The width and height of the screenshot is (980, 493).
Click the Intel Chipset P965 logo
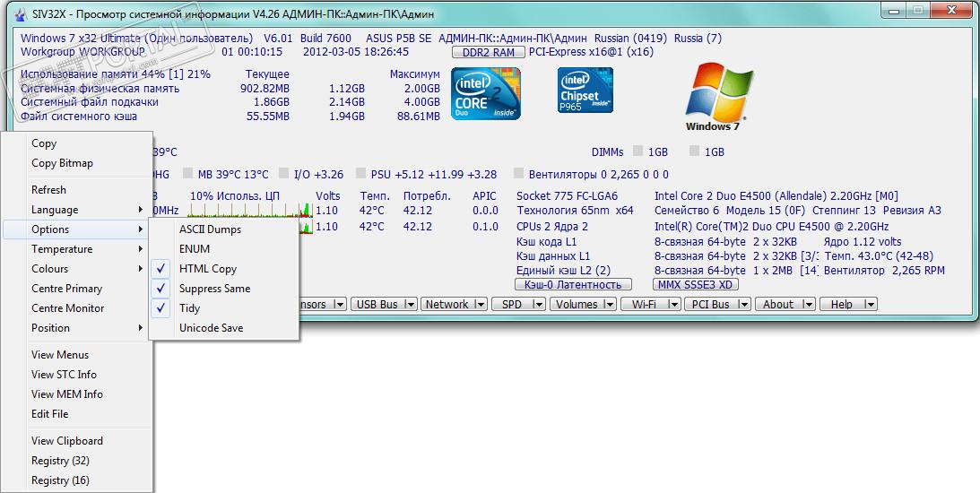click(585, 91)
